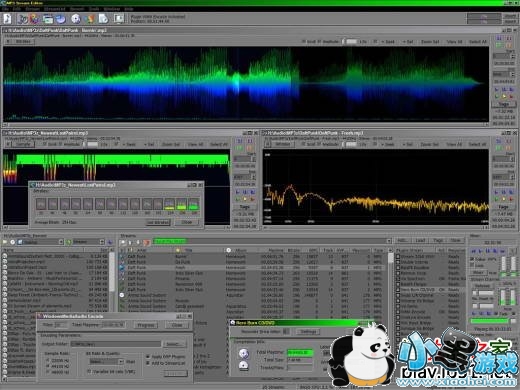
Task: Select the 48000 Hz sample rate option
Action: [47, 372]
